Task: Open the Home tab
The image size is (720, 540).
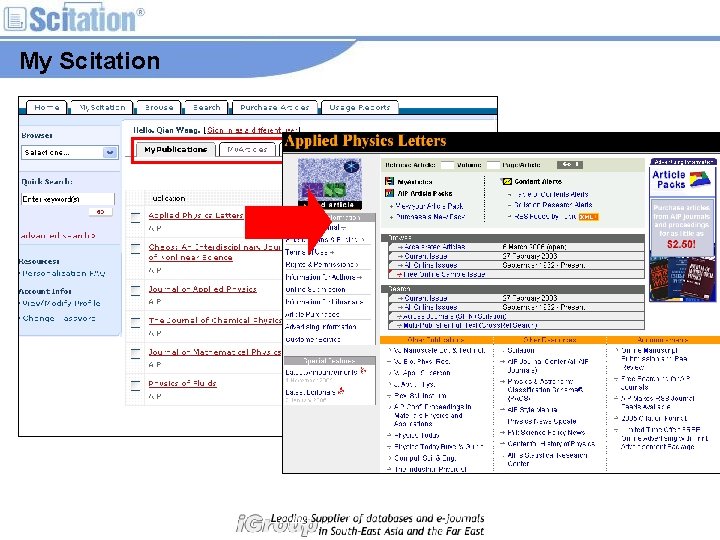Action: (x=47, y=107)
